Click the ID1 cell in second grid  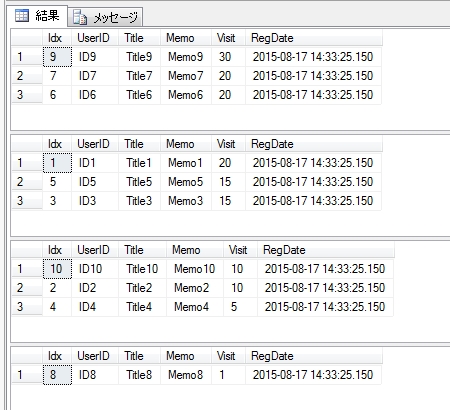(95, 163)
